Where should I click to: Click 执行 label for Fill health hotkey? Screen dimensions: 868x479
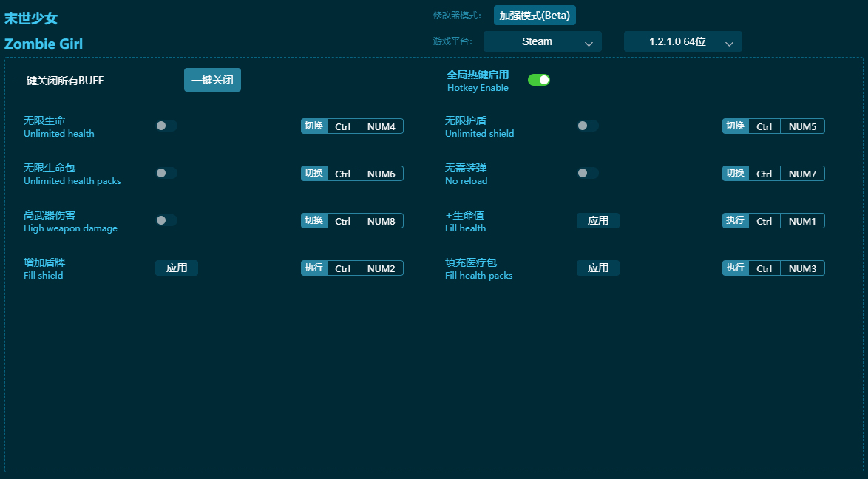(x=736, y=221)
